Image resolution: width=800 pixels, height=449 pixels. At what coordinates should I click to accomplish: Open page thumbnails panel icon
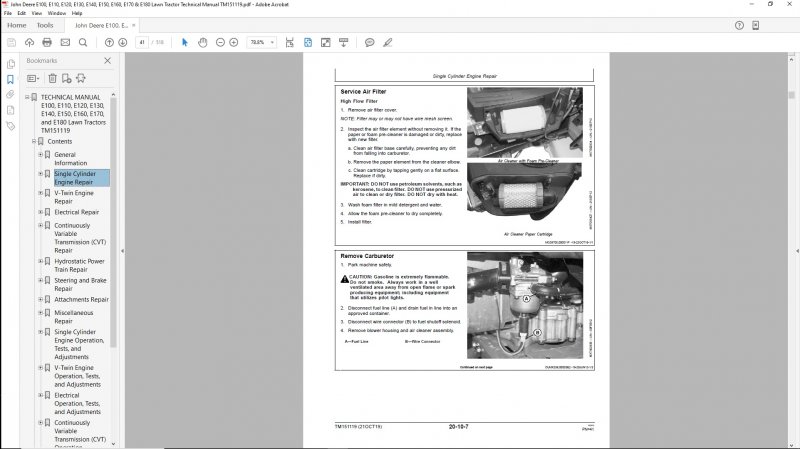pos(11,64)
